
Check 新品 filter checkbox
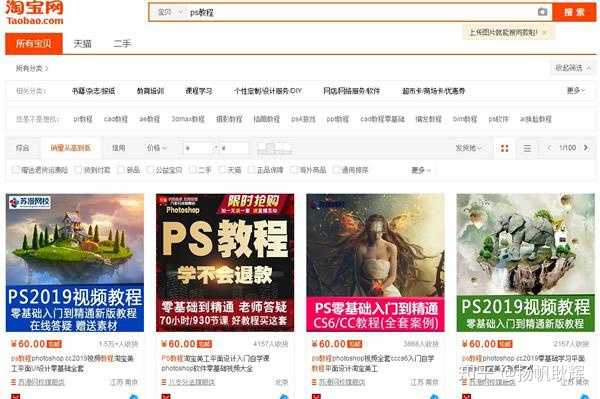(x=121, y=170)
